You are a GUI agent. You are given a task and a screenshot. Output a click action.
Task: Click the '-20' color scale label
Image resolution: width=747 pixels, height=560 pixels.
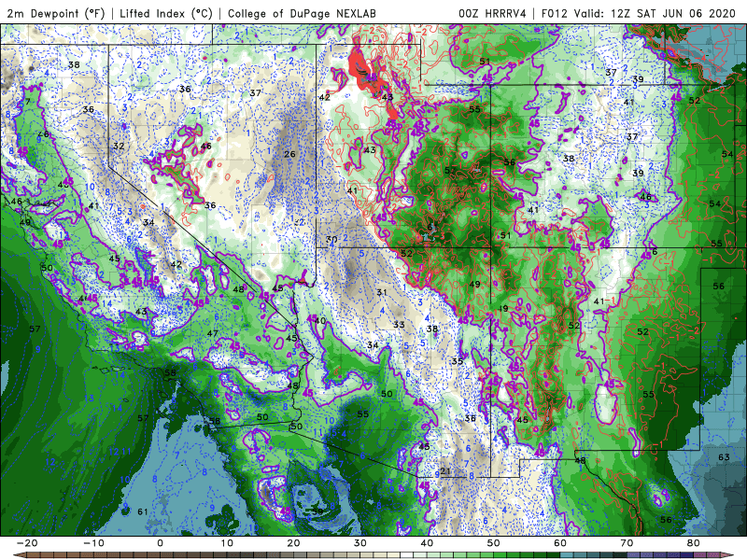27,543
